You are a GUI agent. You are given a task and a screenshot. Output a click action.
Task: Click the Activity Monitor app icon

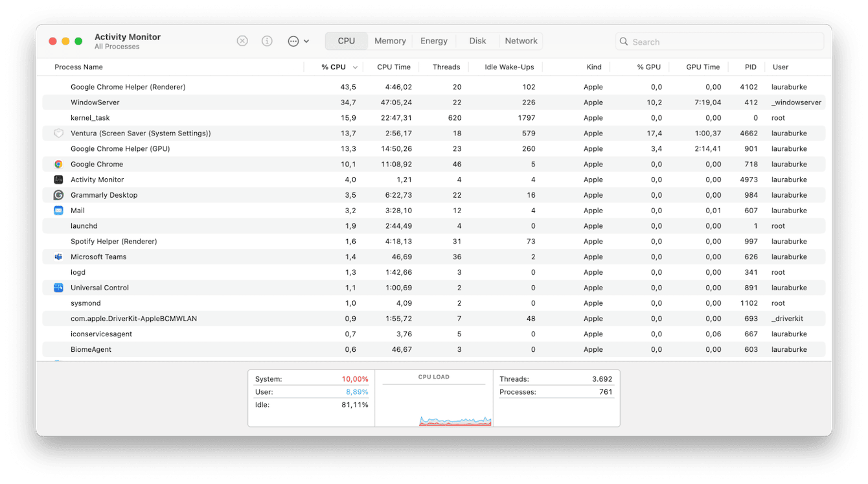click(x=58, y=179)
